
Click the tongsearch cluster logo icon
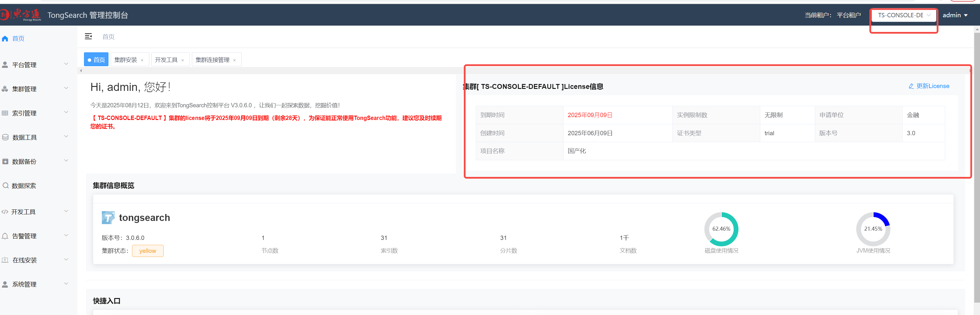pyautogui.click(x=108, y=217)
